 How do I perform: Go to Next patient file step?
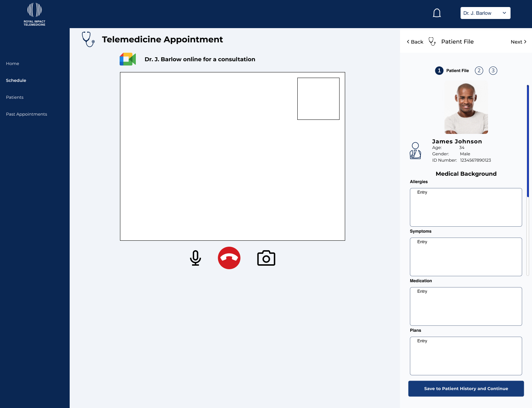point(518,42)
